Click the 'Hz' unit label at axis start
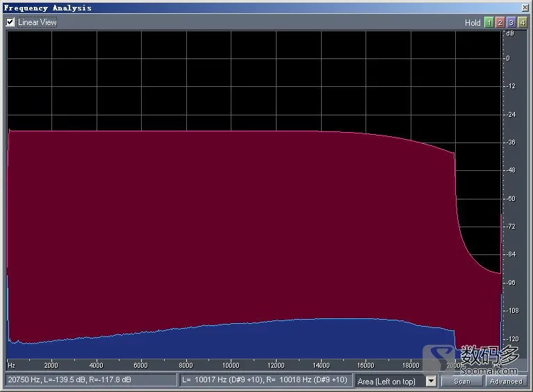Screen dimensions: 533x392 pos(12,366)
